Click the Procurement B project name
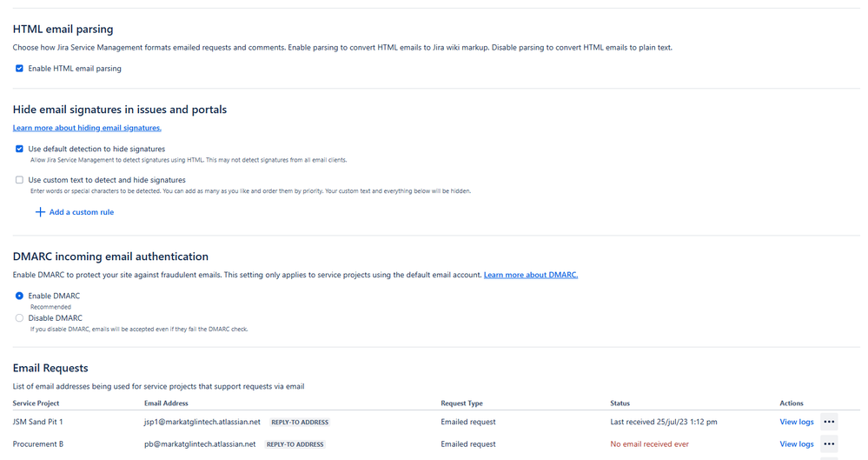Image resolution: width=868 pixels, height=460 pixels. [x=37, y=444]
